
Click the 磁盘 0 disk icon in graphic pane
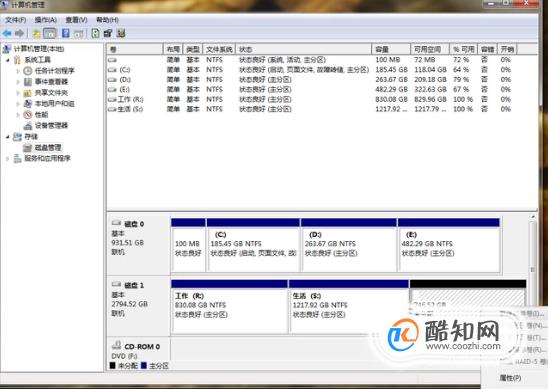[x=116, y=223]
